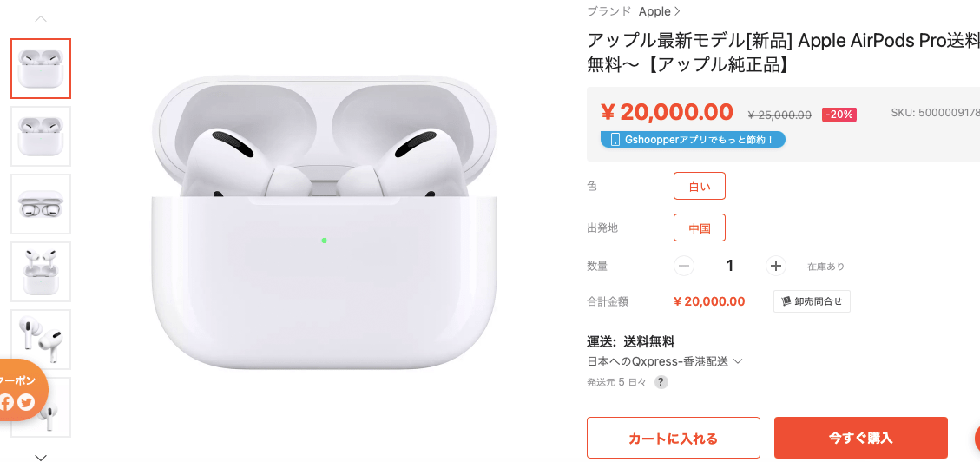980x462 pixels.
Task: Click the 卸売問合せ wholesale inquiry button
Action: point(812,301)
